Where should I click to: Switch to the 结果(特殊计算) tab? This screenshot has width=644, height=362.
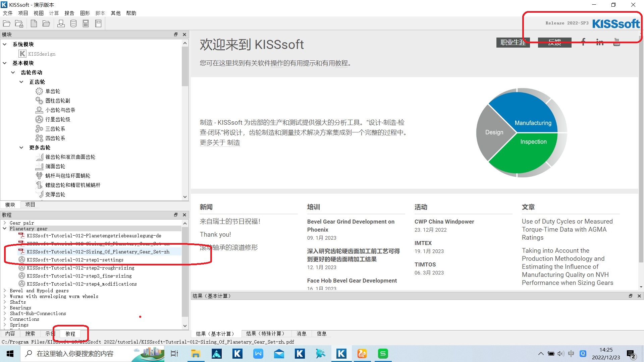266,334
